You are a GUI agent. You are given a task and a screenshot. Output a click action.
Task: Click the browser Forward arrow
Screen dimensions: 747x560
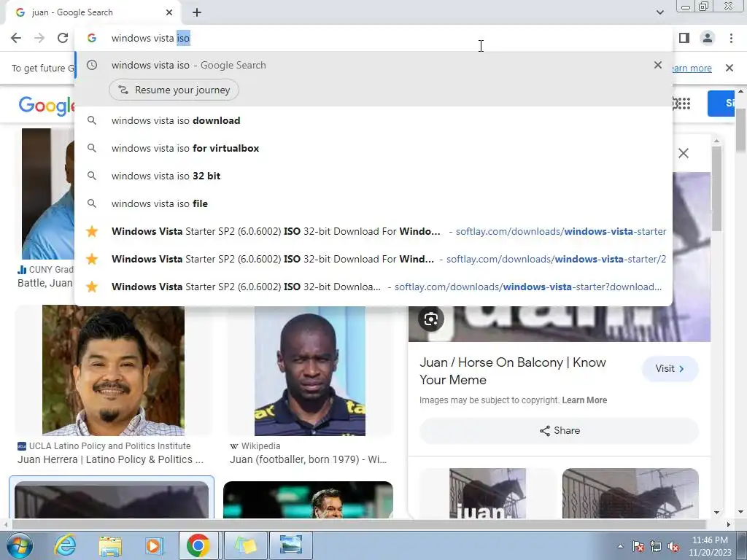[x=39, y=38]
